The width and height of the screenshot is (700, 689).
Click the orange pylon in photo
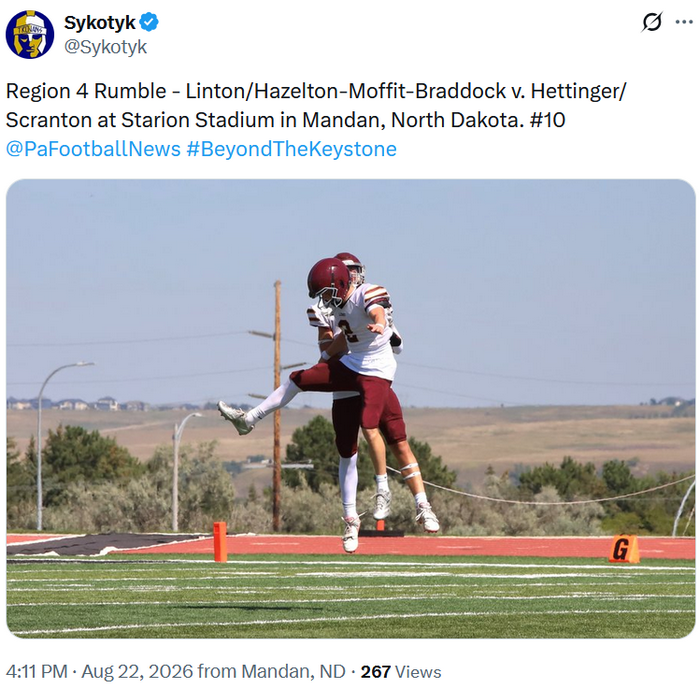pyautogui.click(x=220, y=542)
